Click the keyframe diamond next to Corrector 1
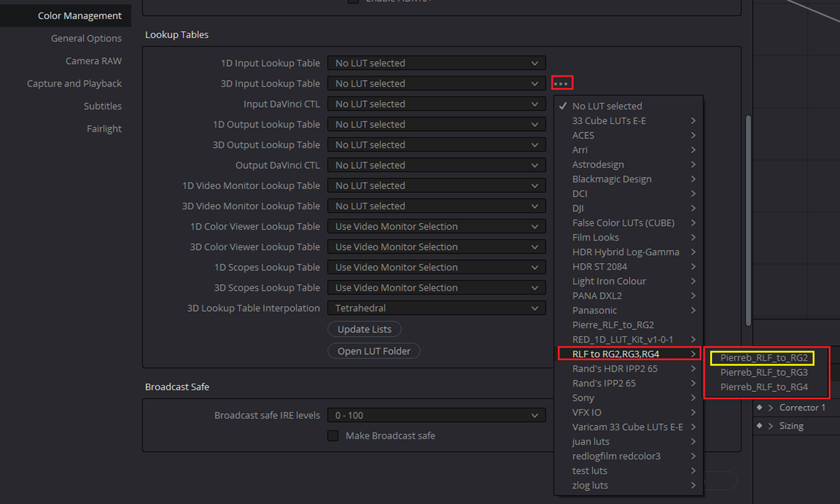Image resolution: width=840 pixels, height=504 pixels. [x=759, y=408]
